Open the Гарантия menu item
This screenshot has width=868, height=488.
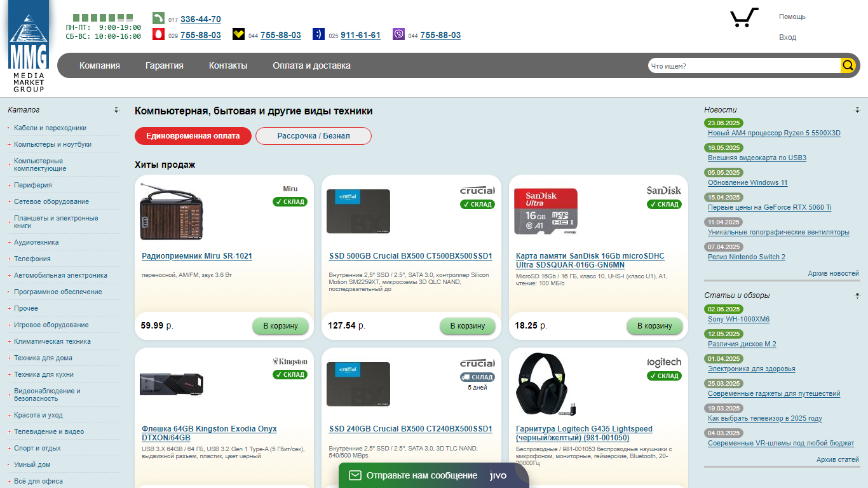coord(165,65)
